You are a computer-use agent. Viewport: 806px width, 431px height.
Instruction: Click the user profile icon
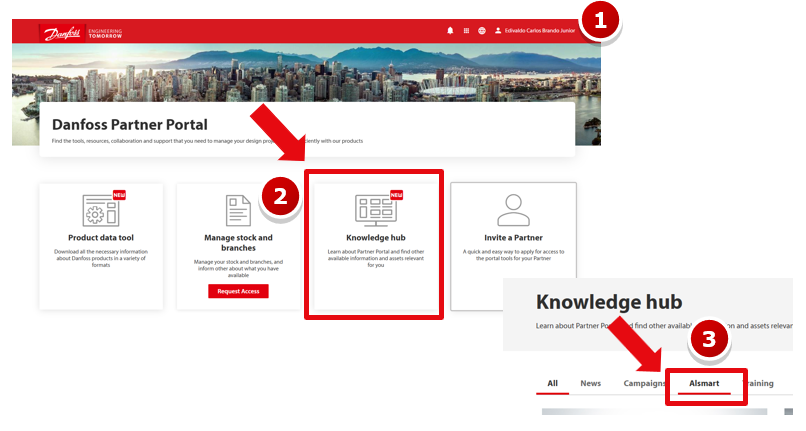[x=498, y=31]
